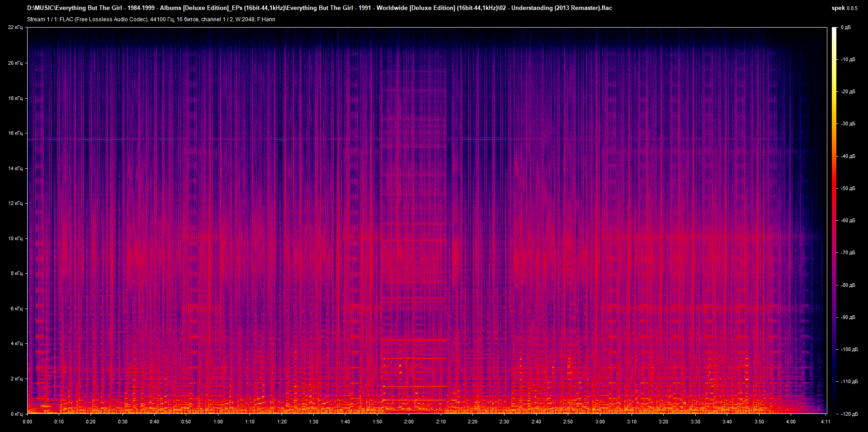Click the '4:11' end time label

(x=826, y=422)
